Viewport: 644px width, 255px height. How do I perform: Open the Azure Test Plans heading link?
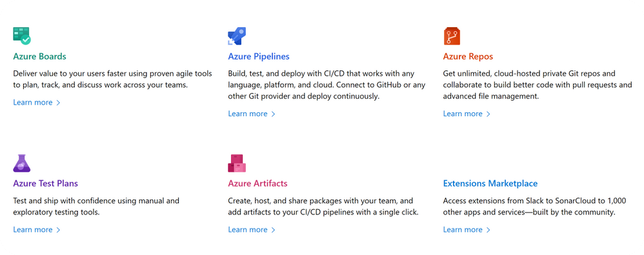[46, 183]
